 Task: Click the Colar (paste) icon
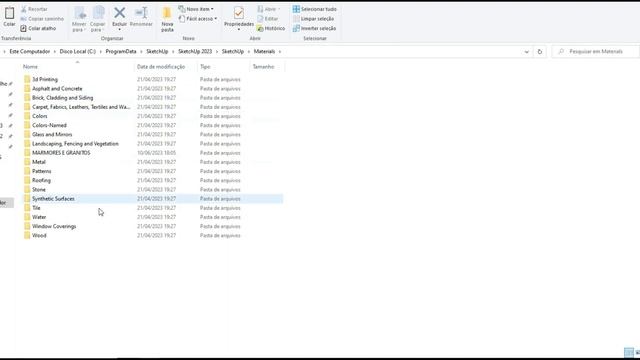coord(9,13)
